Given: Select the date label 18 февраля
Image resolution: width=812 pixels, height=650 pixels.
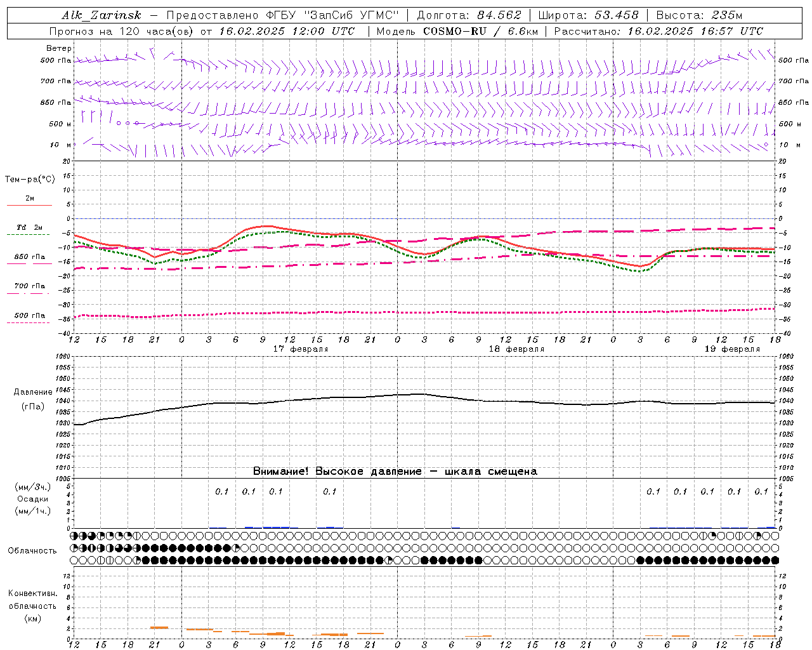Looking at the screenshot, I should tap(516, 349).
